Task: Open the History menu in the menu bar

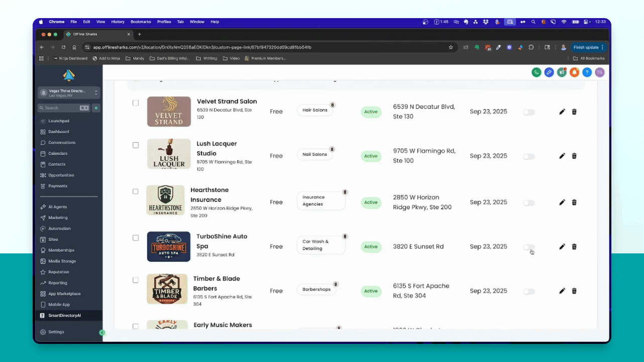Action: point(118,22)
